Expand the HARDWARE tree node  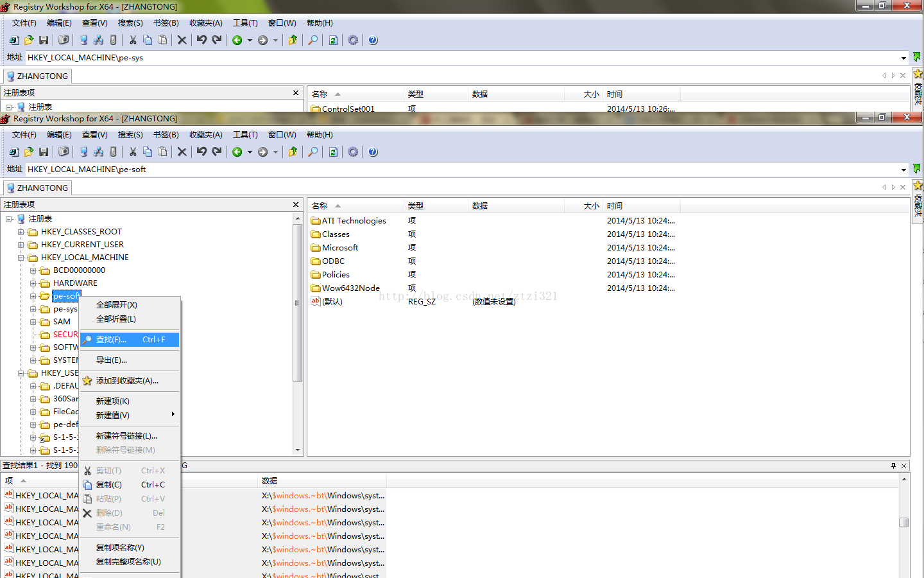[33, 283]
